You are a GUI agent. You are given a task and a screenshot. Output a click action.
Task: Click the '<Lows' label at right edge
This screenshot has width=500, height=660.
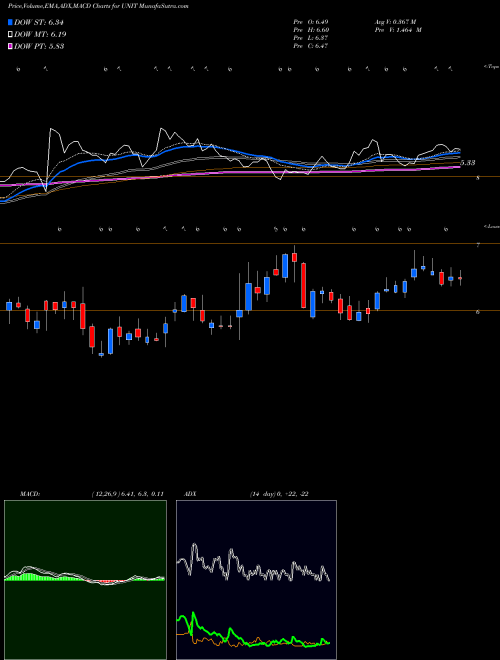click(x=491, y=226)
